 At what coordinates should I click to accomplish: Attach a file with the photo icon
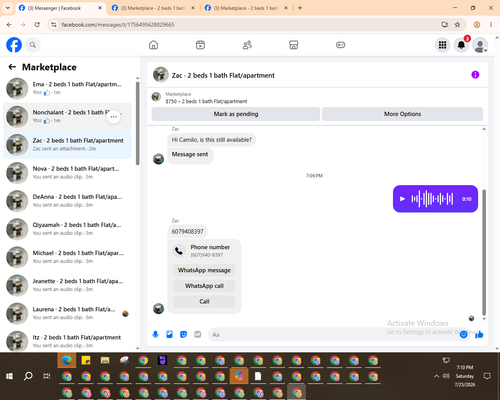point(169,334)
